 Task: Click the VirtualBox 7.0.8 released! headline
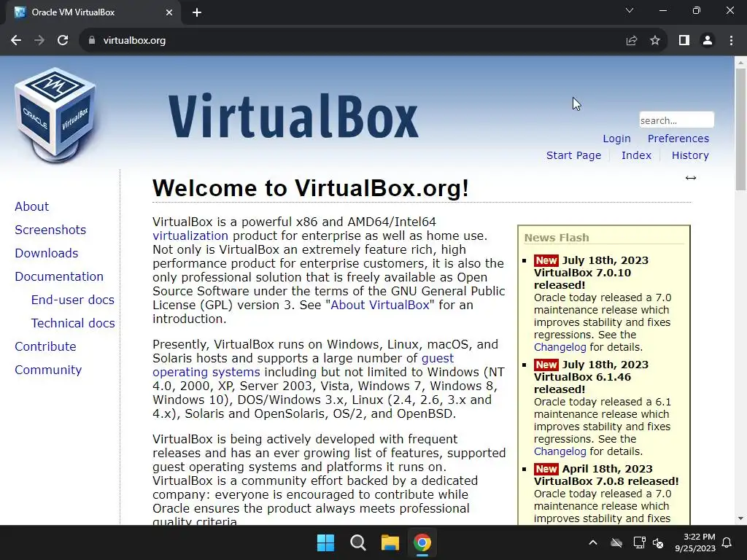click(x=606, y=481)
